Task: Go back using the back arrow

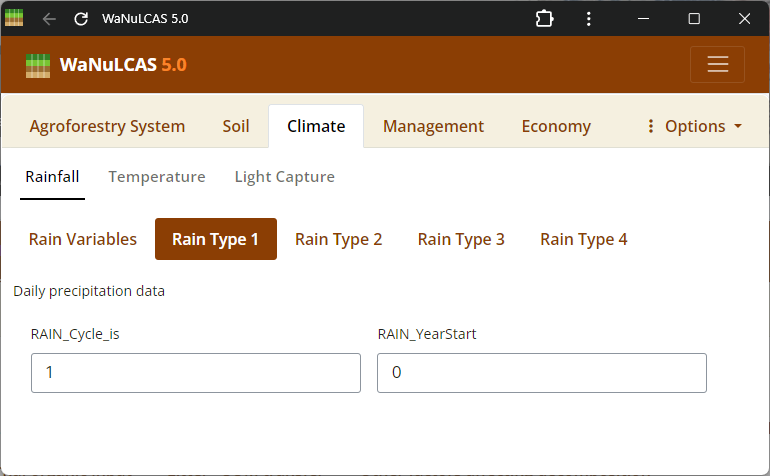Action: coord(49,19)
